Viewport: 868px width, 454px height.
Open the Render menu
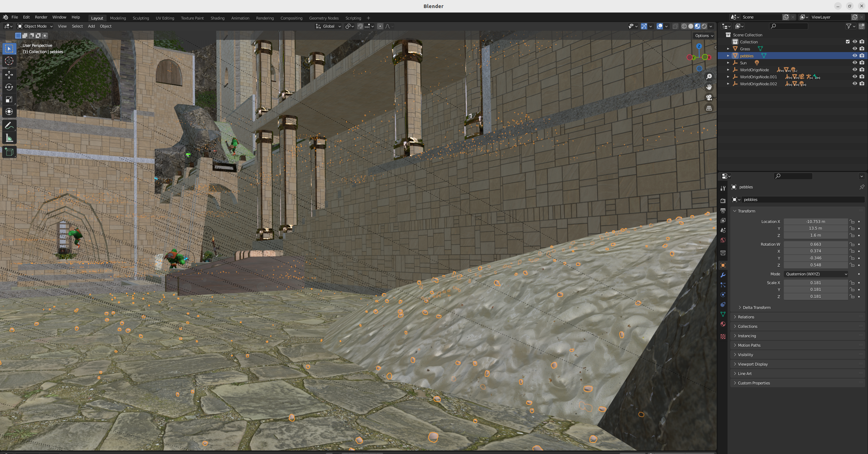(41, 17)
